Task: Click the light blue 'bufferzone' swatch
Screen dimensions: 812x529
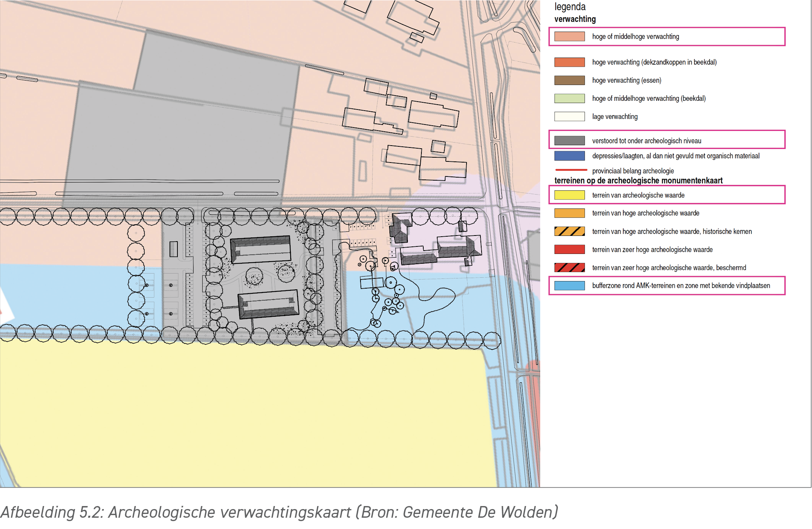Action: pos(570,286)
